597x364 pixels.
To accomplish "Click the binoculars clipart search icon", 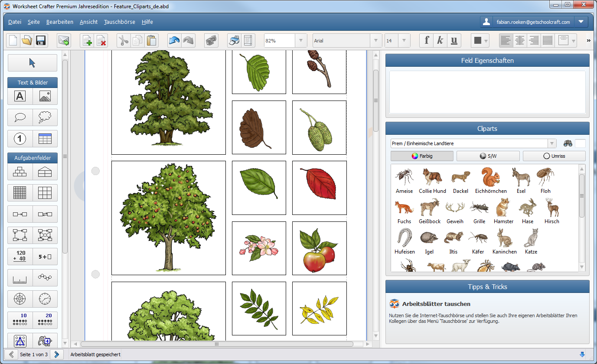I will tap(568, 143).
